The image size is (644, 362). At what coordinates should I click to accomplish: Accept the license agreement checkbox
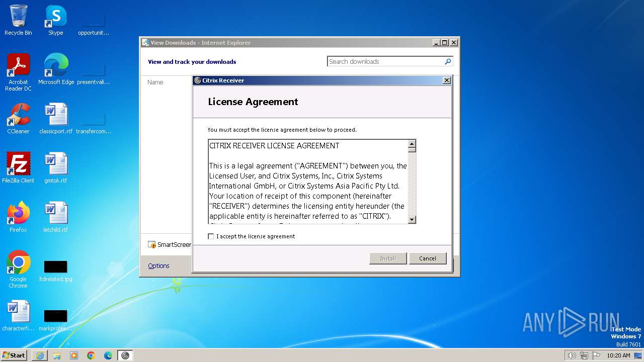(211, 236)
